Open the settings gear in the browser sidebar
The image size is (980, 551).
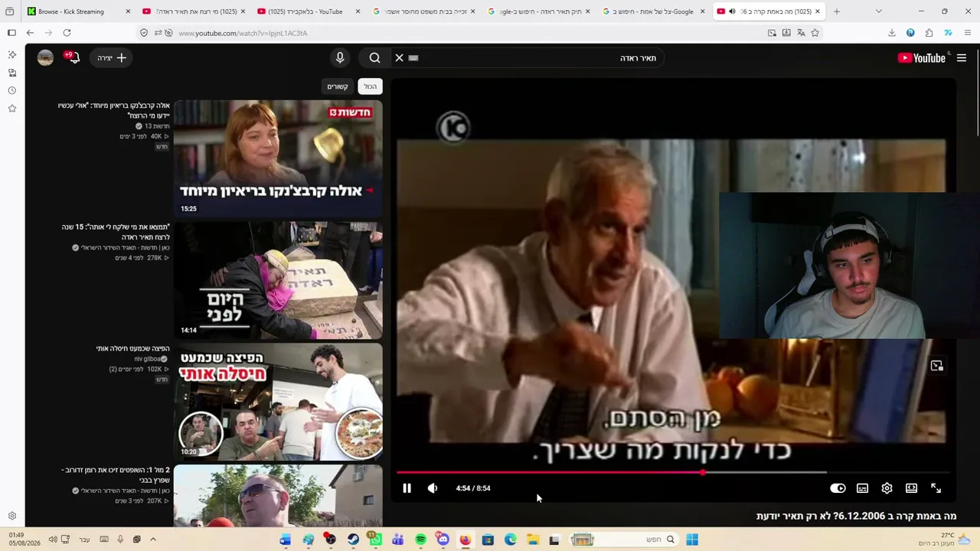click(x=12, y=517)
